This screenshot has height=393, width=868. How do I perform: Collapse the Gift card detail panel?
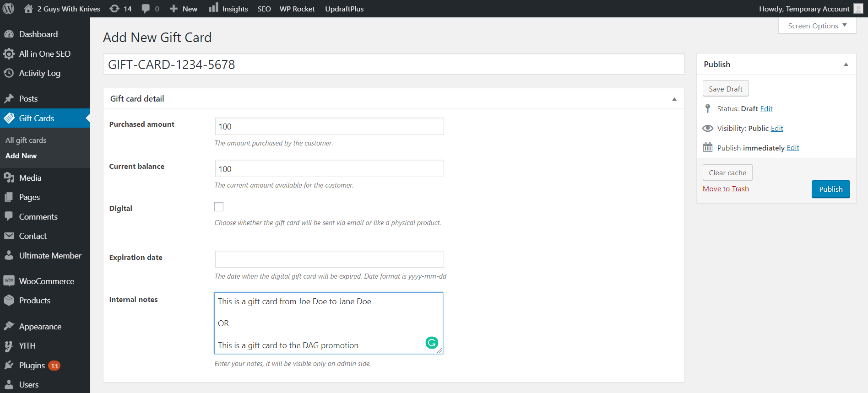(x=674, y=99)
